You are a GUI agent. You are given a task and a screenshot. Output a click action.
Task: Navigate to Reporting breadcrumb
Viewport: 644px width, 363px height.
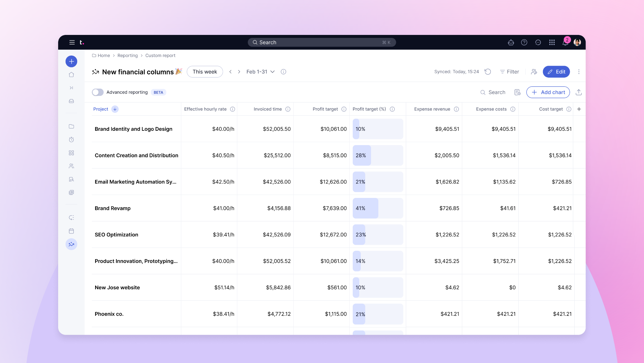click(128, 56)
